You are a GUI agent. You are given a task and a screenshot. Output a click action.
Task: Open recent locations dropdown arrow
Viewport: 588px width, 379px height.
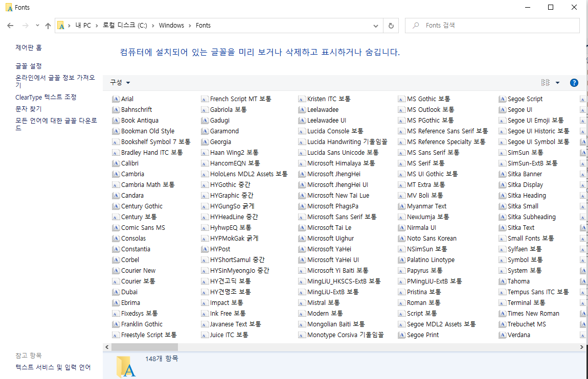(x=37, y=26)
